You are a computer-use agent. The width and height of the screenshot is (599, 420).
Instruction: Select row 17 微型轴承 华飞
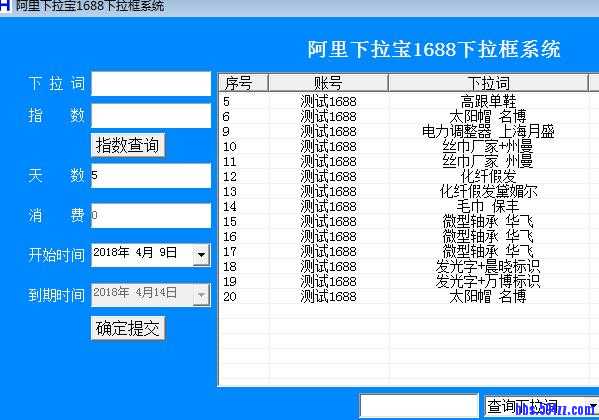click(409, 251)
